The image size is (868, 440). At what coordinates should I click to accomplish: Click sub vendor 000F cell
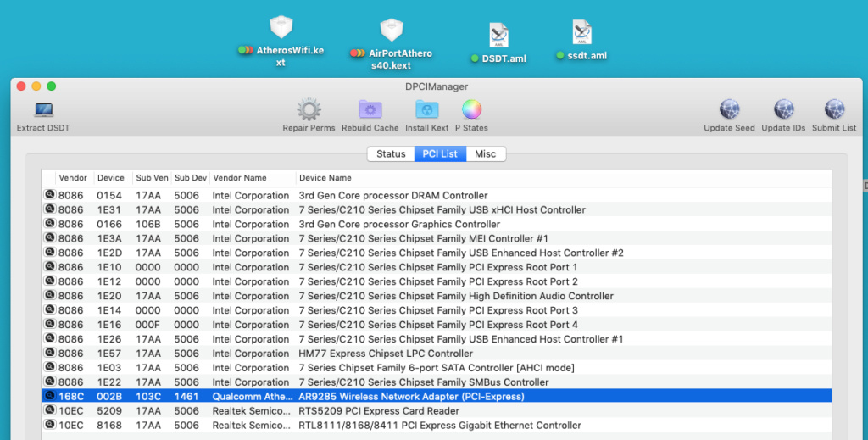(x=147, y=325)
